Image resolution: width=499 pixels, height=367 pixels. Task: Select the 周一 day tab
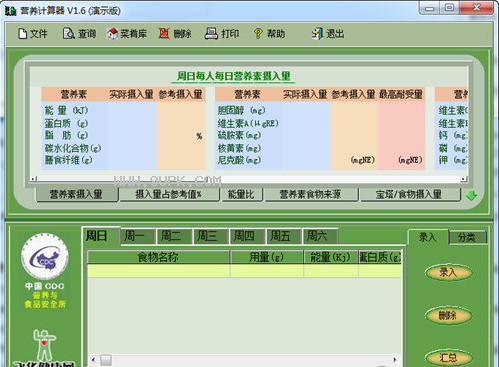click(x=138, y=236)
